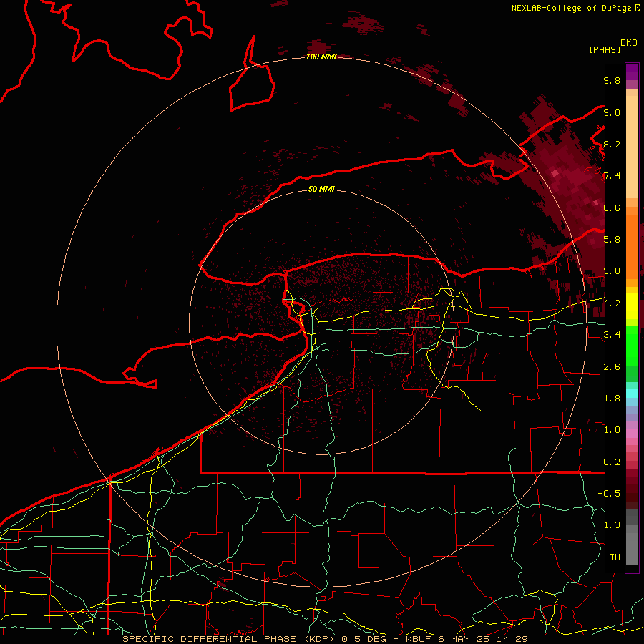Click the "50 NMI" range ring label
The width and height of the screenshot is (644, 644).
(321, 189)
